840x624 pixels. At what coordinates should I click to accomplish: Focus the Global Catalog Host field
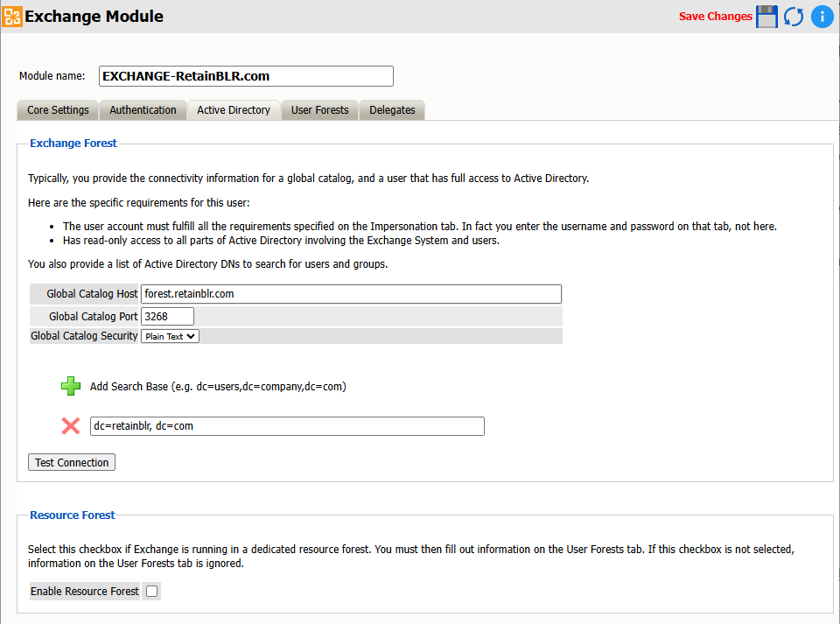(x=350, y=294)
